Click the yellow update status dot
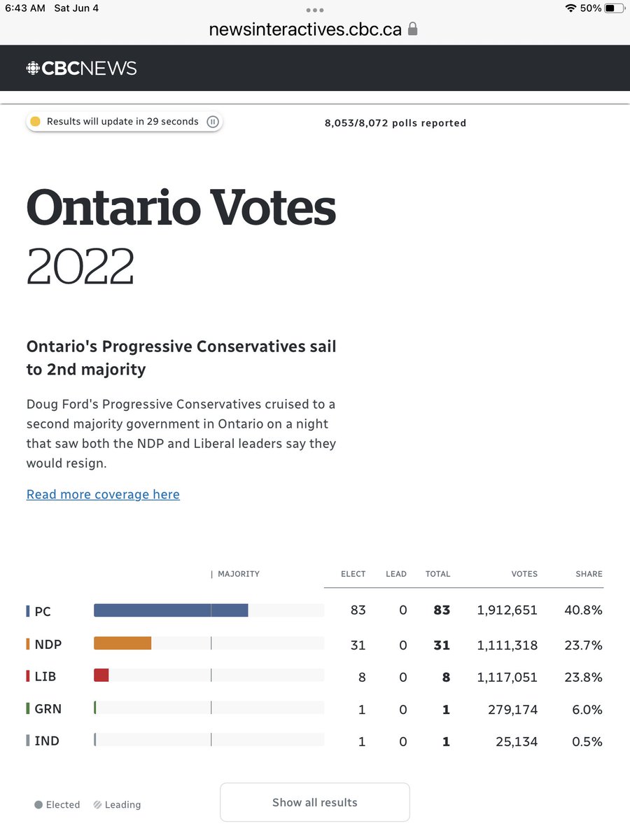This screenshot has width=630, height=840. [x=36, y=122]
